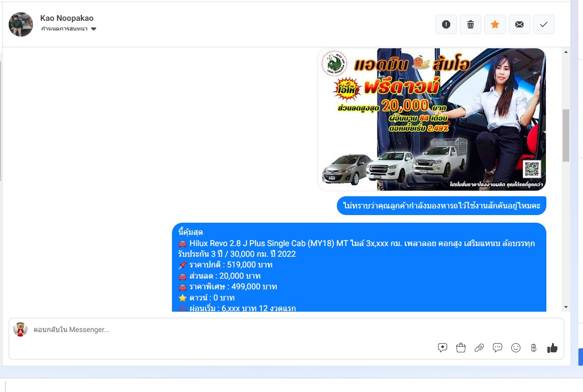Viewport: 583px width, 392px height.
Task: Click the chat scrollbar down arrow
Action: (x=566, y=307)
